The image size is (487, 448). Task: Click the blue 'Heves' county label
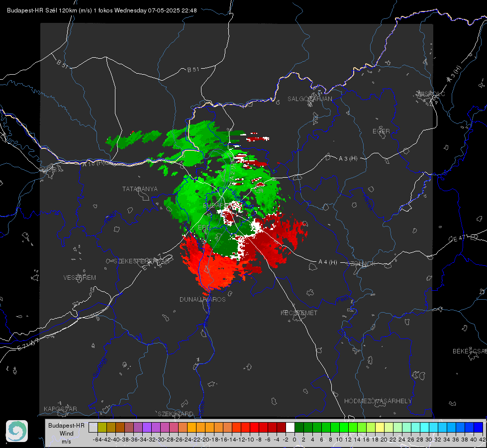pyautogui.click(x=368, y=203)
